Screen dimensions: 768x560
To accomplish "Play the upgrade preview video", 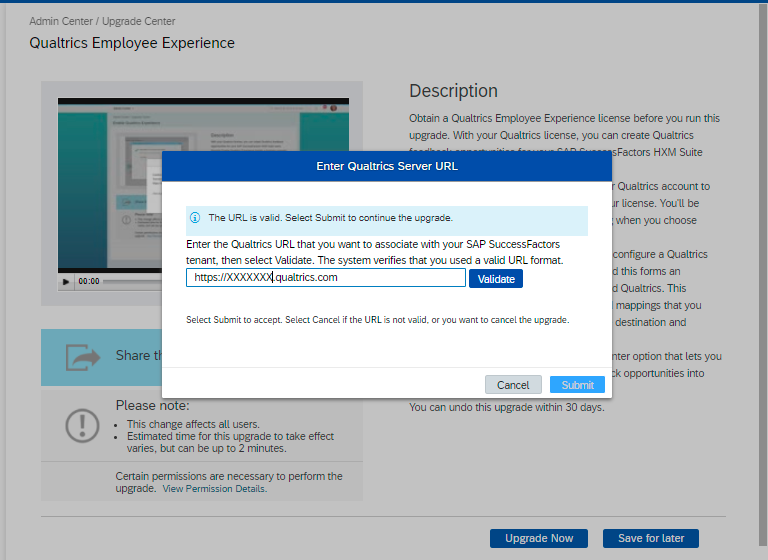I will click(x=66, y=281).
